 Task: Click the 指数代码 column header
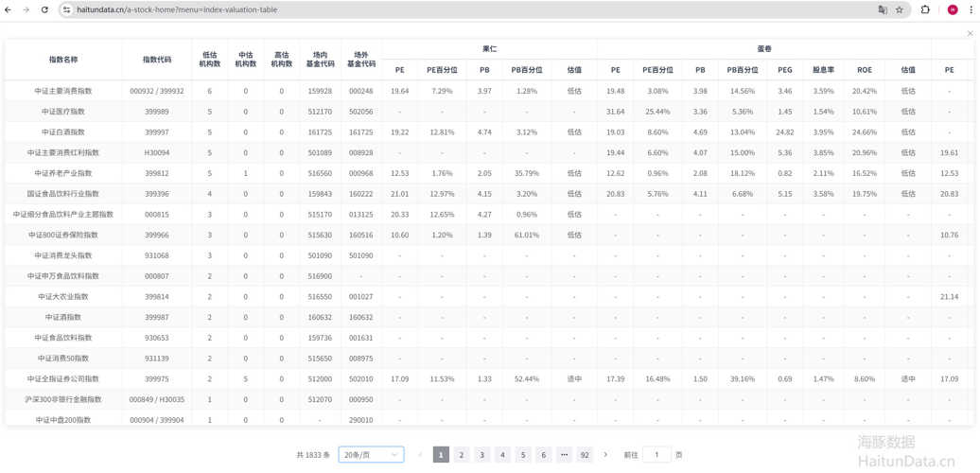[x=157, y=60]
